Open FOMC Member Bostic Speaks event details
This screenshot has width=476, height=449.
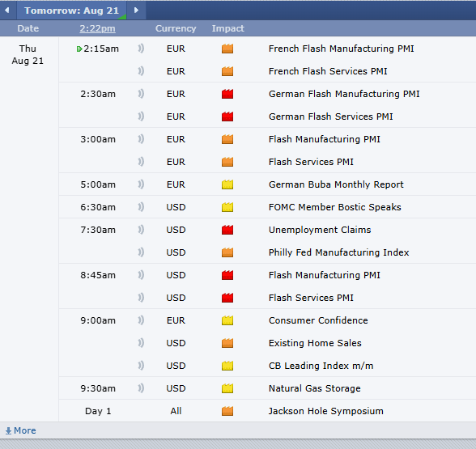335,207
